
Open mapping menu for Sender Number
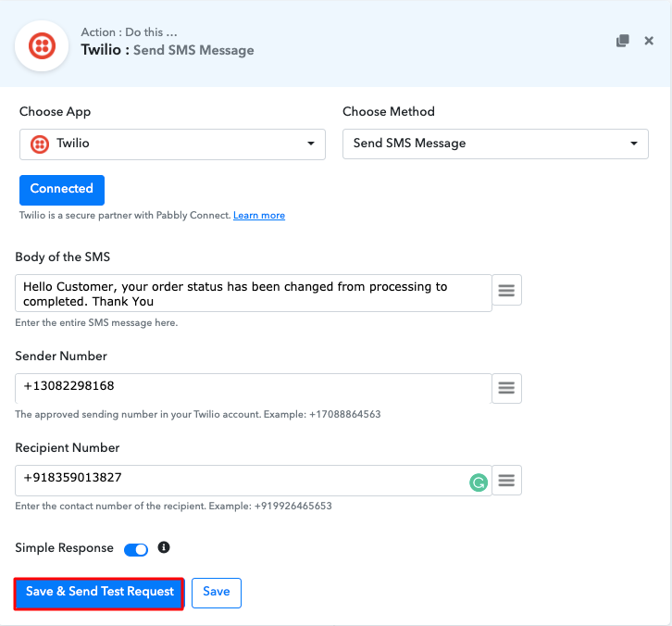coord(506,388)
